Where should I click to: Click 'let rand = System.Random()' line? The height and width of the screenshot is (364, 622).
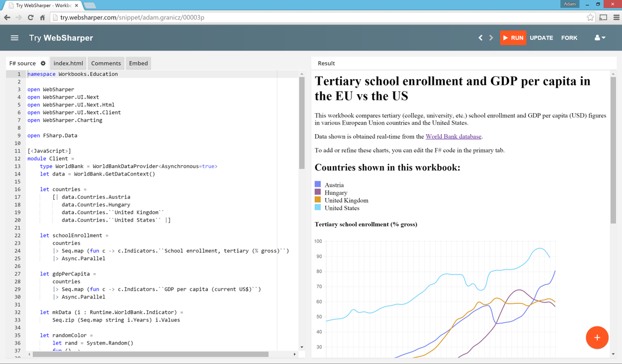coord(93,343)
